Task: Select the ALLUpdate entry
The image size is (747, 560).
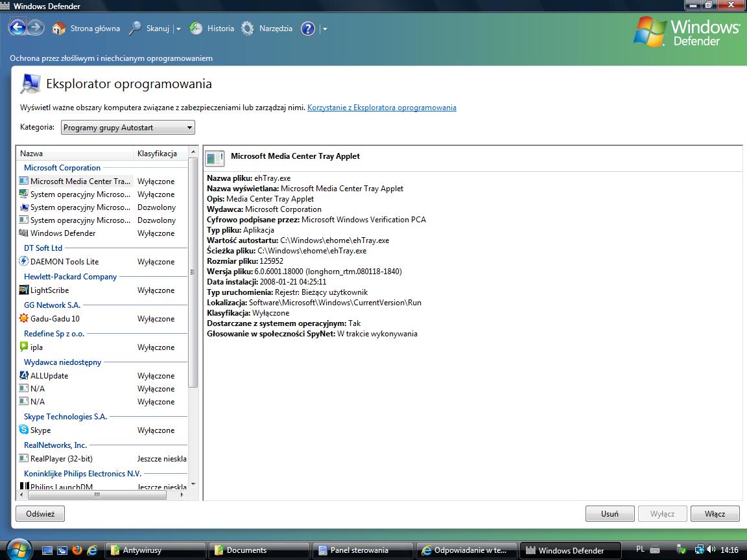Action: [x=102, y=376]
